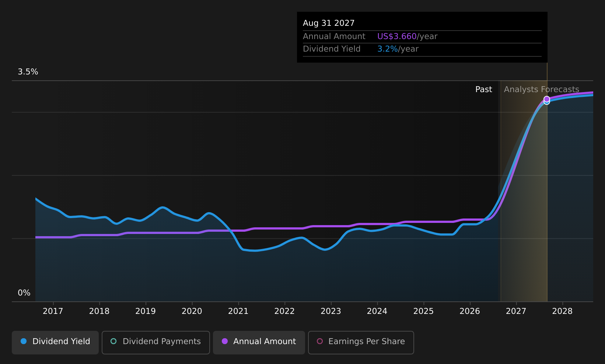605x364 pixels.
Task: Click the 3.2%/year yield value in tooltip
Action: click(398, 49)
